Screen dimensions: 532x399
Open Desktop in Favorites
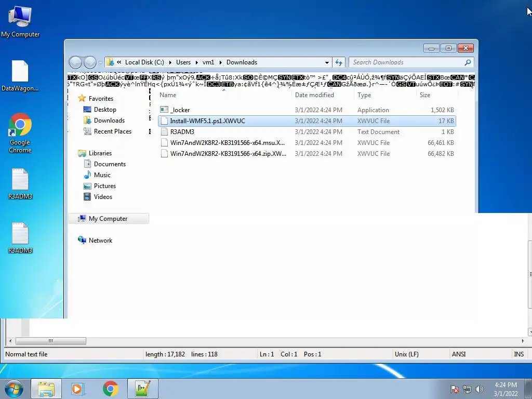coord(105,109)
